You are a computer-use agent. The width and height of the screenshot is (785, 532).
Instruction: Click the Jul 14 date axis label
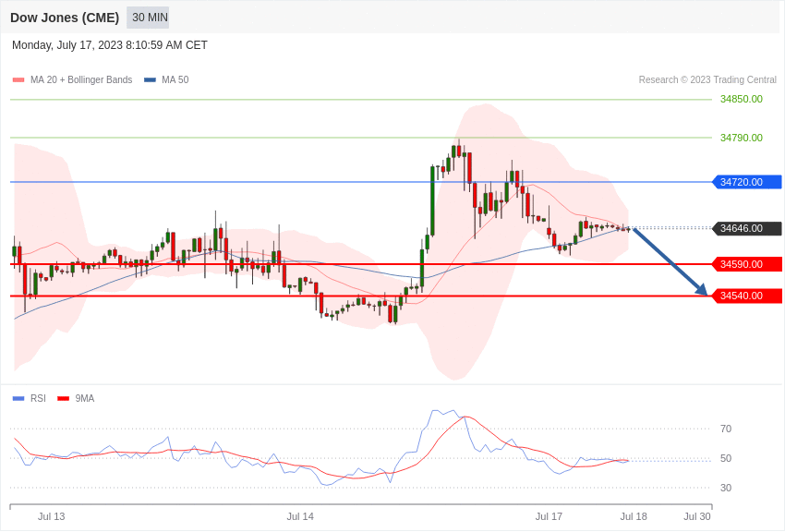tap(300, 516)
